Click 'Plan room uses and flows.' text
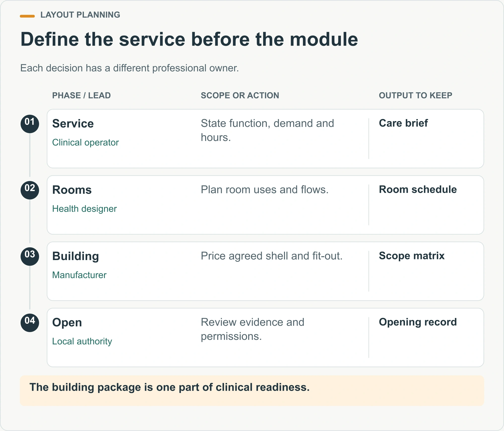Image resolution: width=504 pixels, height=431 pixels. [x=265, y=190]
